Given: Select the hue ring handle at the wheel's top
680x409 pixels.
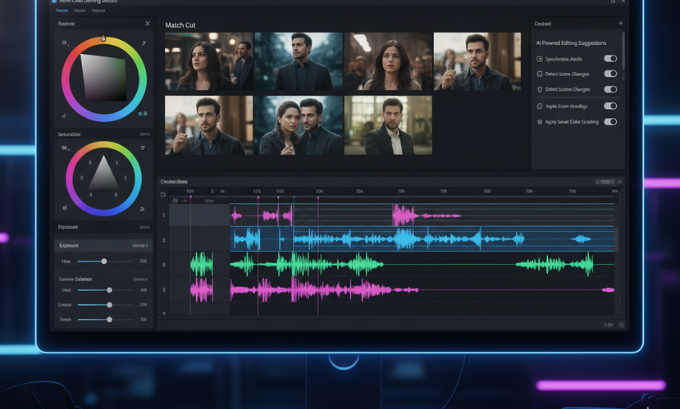Looking at the screenshot, I should click(x=103, y=39).
